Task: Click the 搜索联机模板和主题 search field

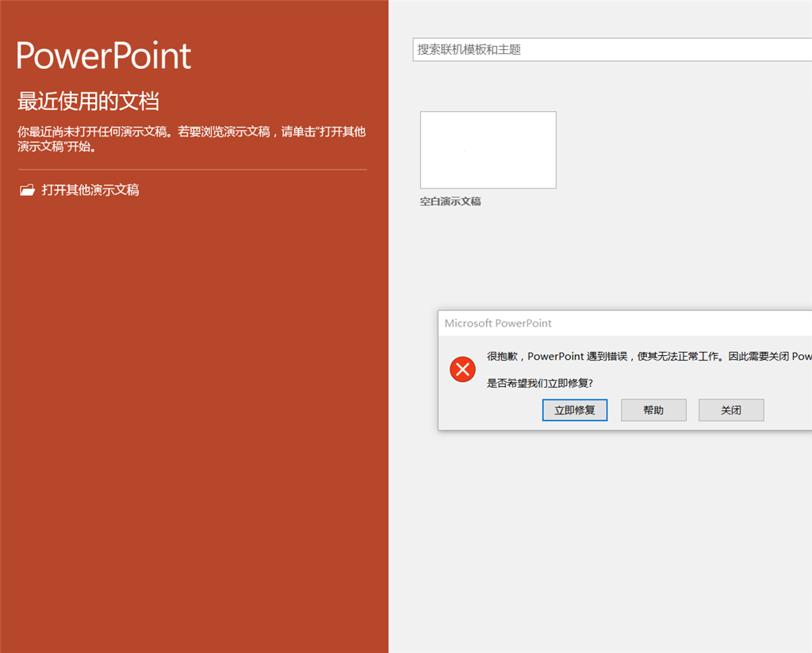Action: (612, 50)
